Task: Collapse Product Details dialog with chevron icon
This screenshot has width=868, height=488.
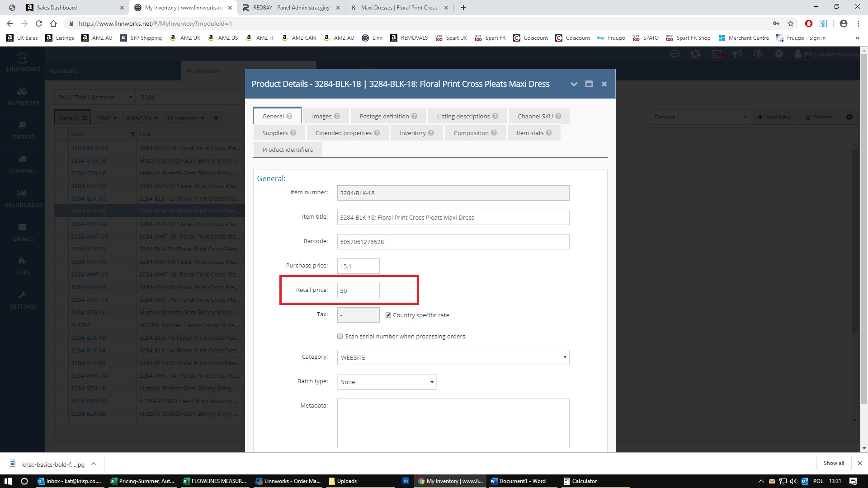Action: [574, 84]
